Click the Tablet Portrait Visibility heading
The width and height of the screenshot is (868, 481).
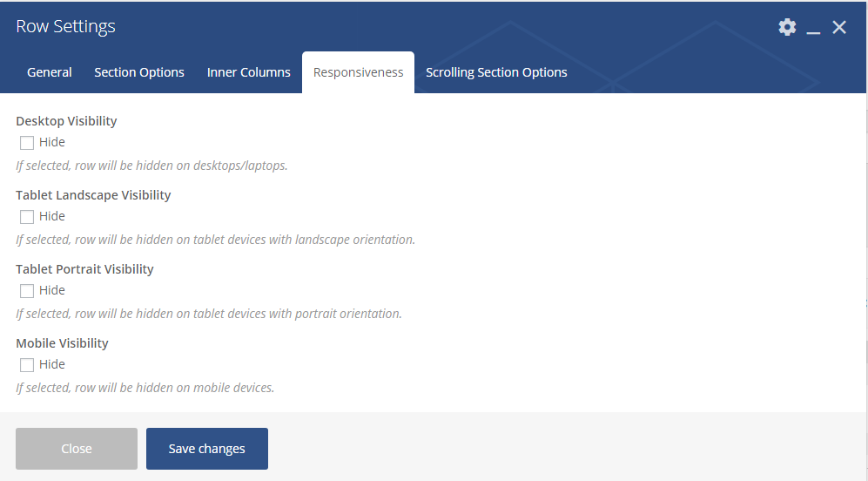[x=84, y=269]
